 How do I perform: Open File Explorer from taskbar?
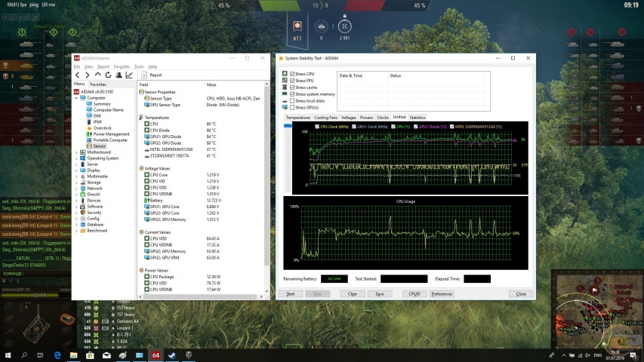pyautogui.click(x=73, y=355)
